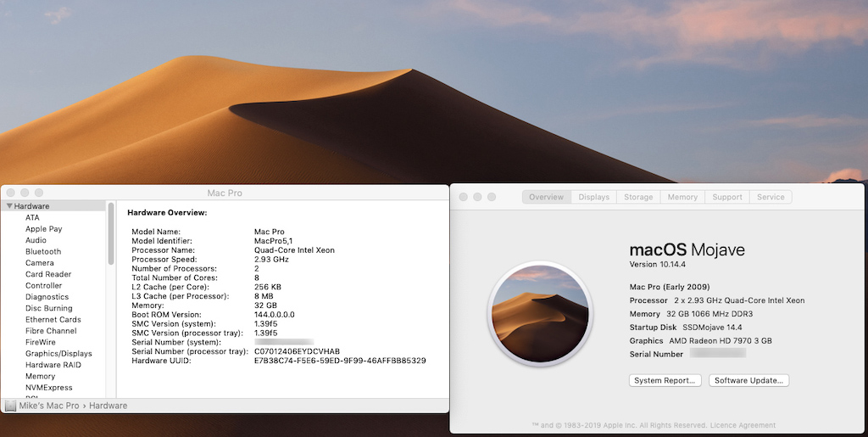Open the Camera section
Viewport: 868px width, 437px height.
(39, 262)
